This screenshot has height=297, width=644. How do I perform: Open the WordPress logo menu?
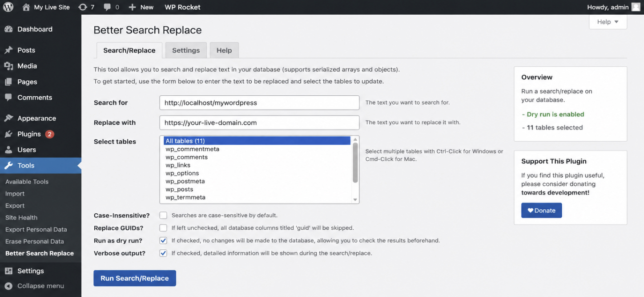tap(8, 7)
